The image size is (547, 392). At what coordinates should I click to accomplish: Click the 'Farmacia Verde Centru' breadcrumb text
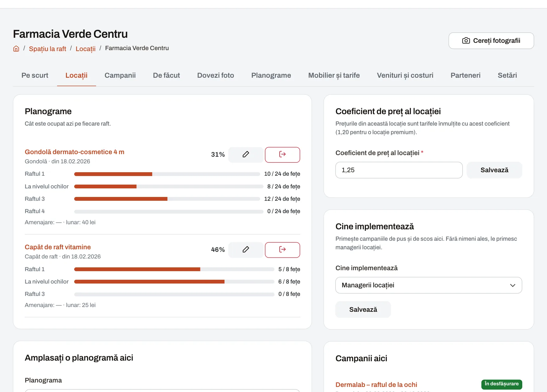[x=137, y=48]
